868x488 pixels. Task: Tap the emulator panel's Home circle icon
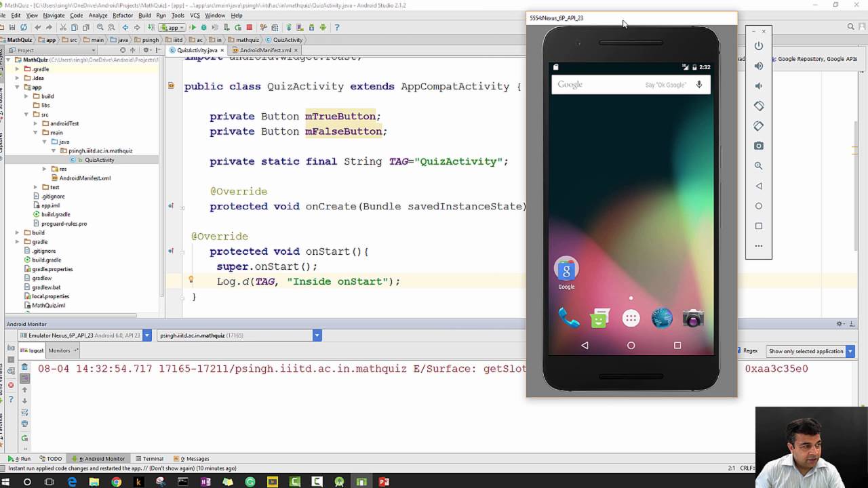tap(759, 206)
